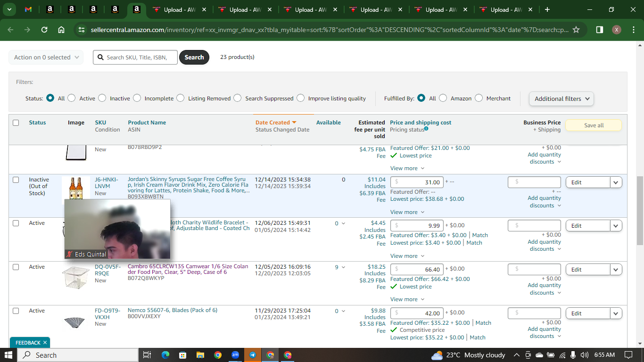
Task: Reload the Seller Central page
Action: [x=44, y=30]
